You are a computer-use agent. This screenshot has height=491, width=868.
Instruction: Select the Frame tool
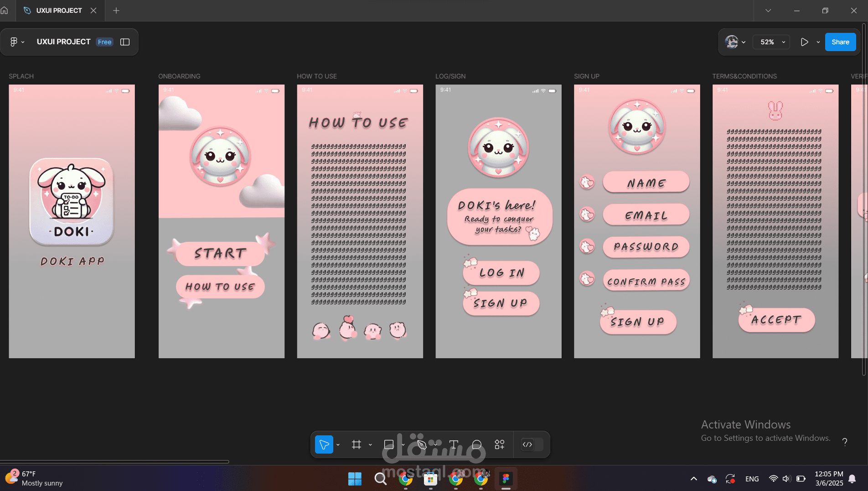click(356, 444)
